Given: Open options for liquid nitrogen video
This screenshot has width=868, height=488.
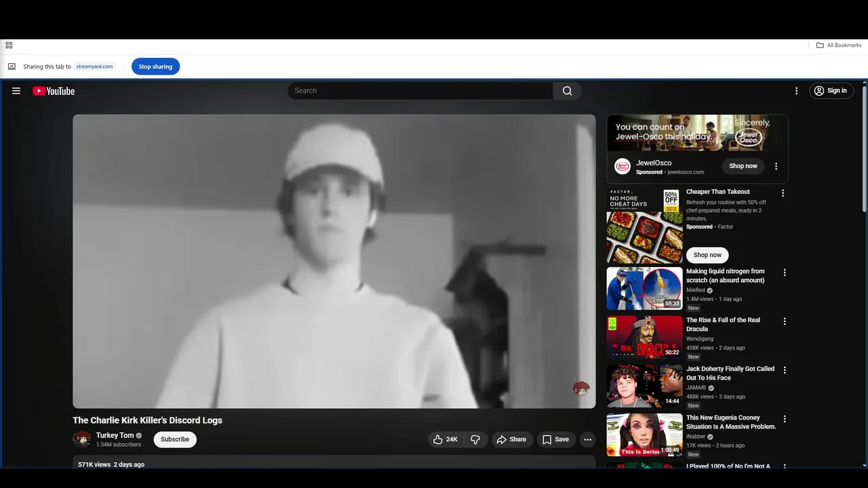Looking at the screenshot, I should [x=785, y=272].
